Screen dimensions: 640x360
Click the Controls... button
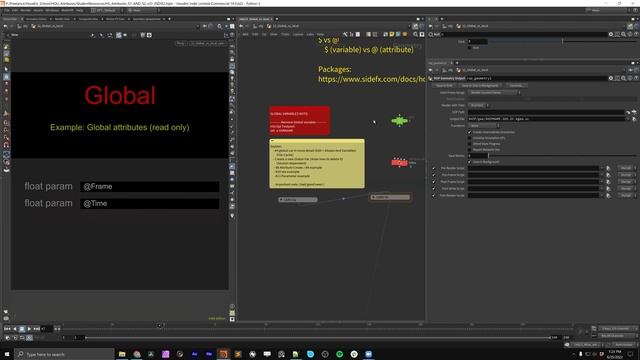tap(516, 86)
